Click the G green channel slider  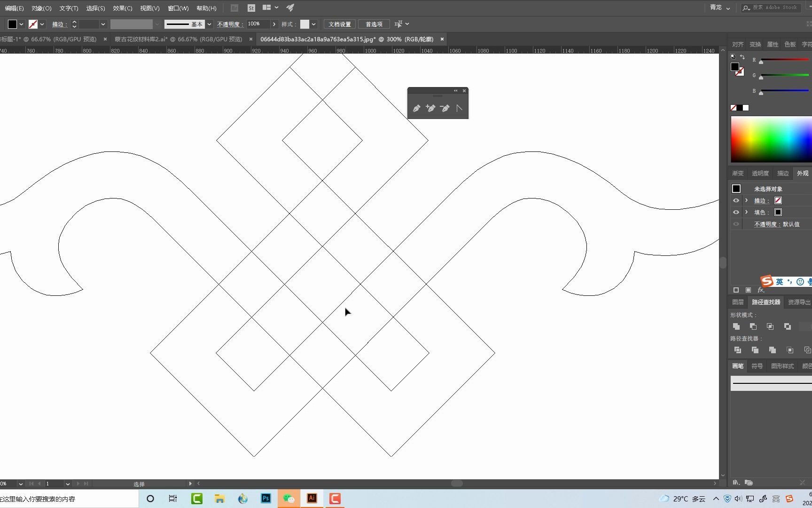(785, 75)
